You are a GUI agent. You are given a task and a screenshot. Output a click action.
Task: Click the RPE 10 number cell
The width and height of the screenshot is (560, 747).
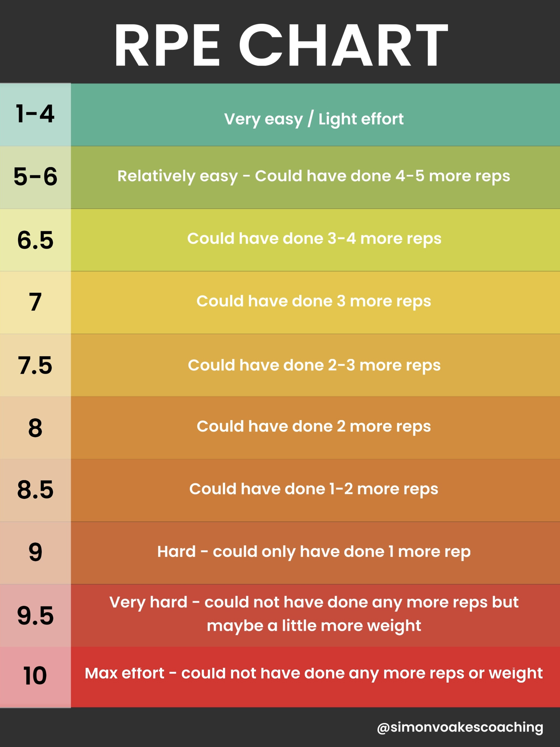coord(35,676)
